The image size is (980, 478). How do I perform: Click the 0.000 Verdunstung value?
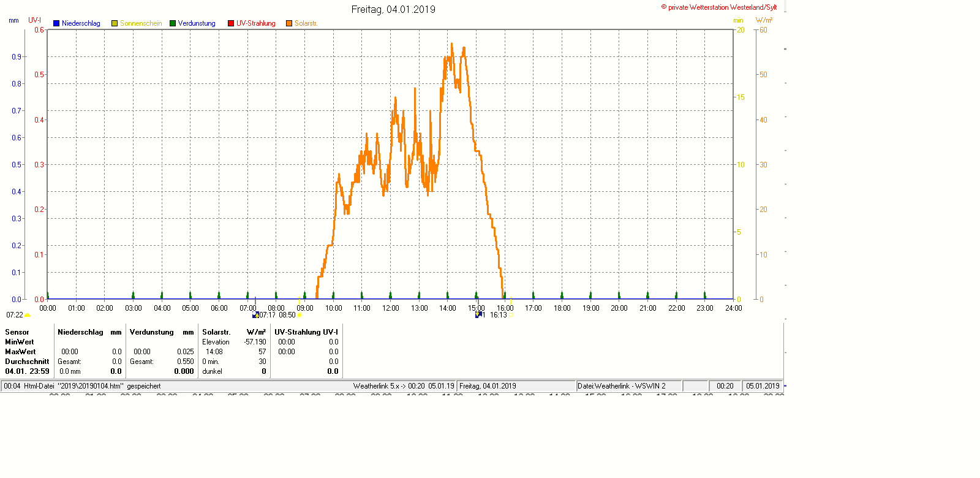tap(184, 371)
